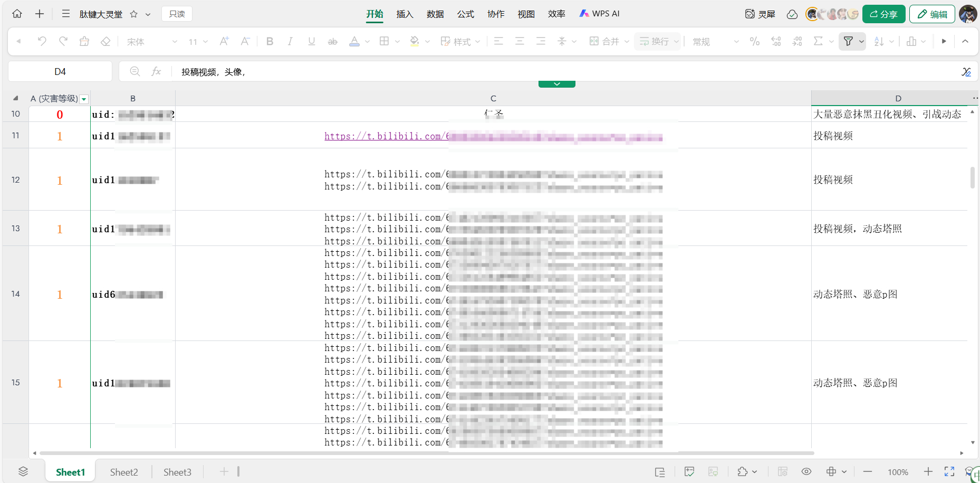Image resolution: width=980 pixels, height=483 pixels.
Task: Click the home icon in title bar
Action: pyautogui.click(x=17, y=14)
